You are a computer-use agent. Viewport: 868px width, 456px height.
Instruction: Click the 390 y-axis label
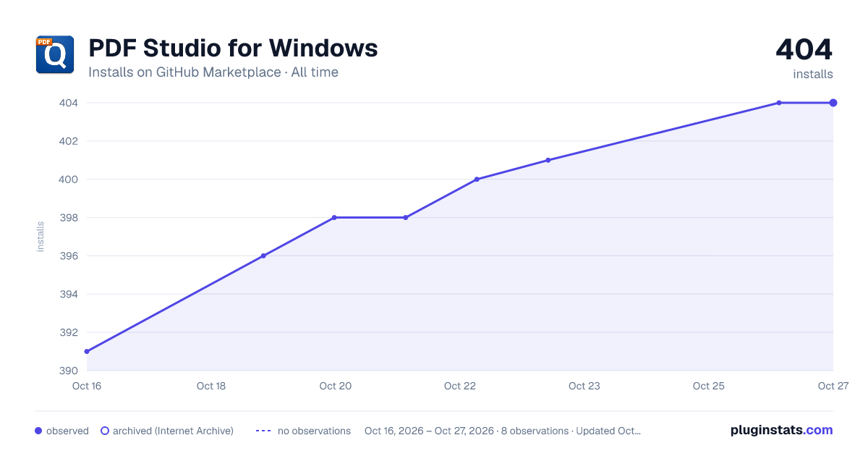[x=69, y=371]
